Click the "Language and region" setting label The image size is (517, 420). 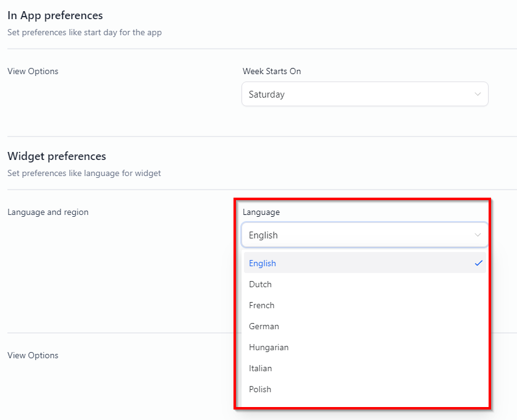tap(48, 212)
